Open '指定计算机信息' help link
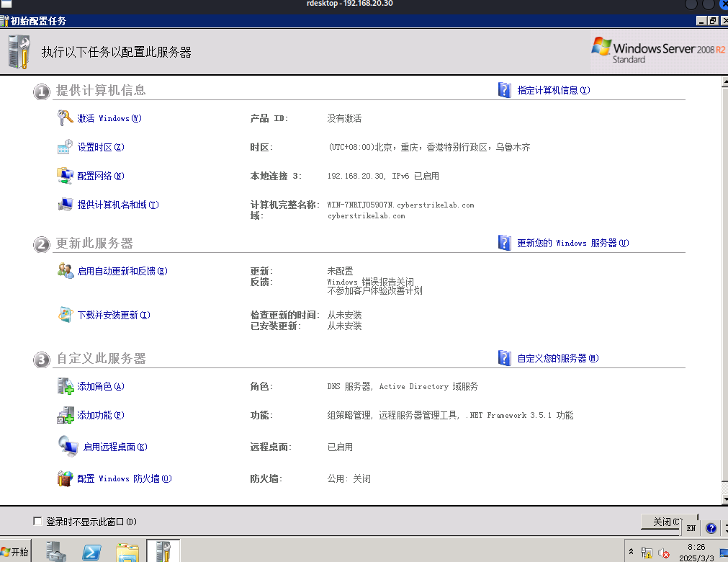Image resolution: width=728 pixels, height=562 pixels. coord(553,90)
